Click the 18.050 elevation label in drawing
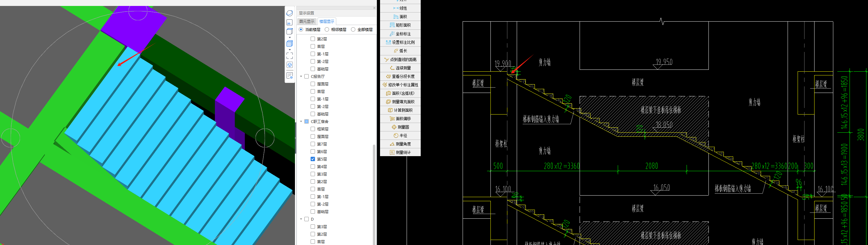Screen dimensions: 868x245 click(x=664, y=125)
